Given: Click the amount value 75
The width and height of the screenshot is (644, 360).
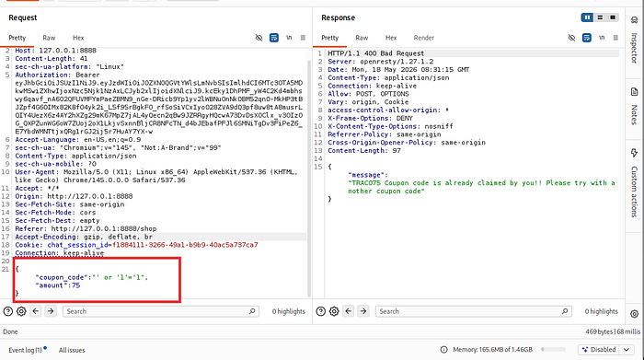Looking at the screenshot, I should 76,285.
